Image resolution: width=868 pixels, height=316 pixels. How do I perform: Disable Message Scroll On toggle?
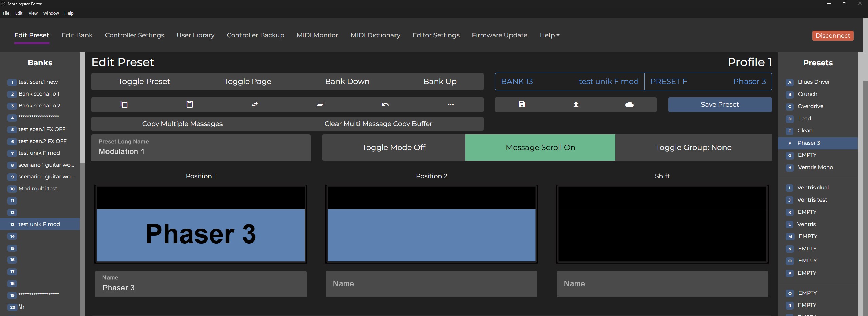coord(540,147)
